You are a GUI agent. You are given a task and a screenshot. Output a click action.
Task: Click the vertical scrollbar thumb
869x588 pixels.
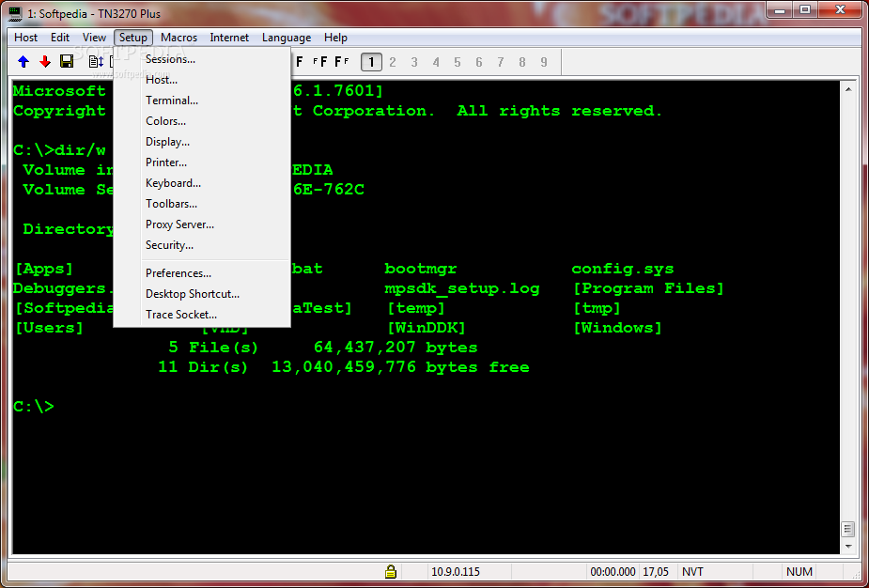(848, 529)
